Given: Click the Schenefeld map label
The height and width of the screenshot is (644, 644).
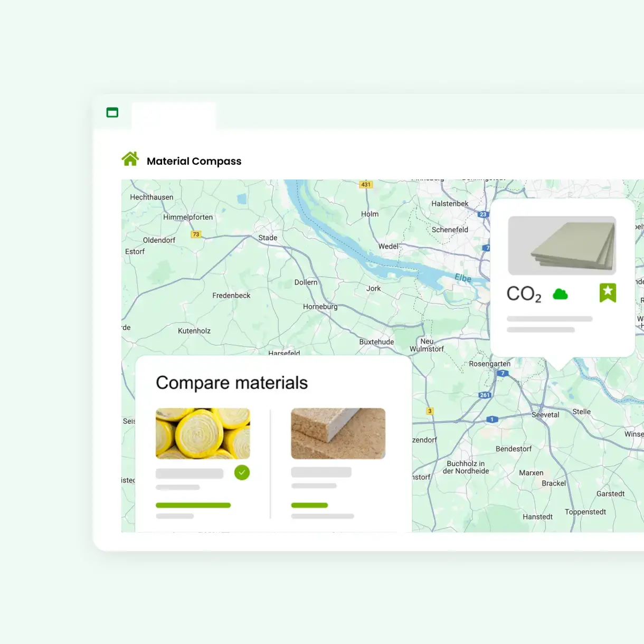Looking at the screenshot, I should pyautogui.click(x=450, y=230).
